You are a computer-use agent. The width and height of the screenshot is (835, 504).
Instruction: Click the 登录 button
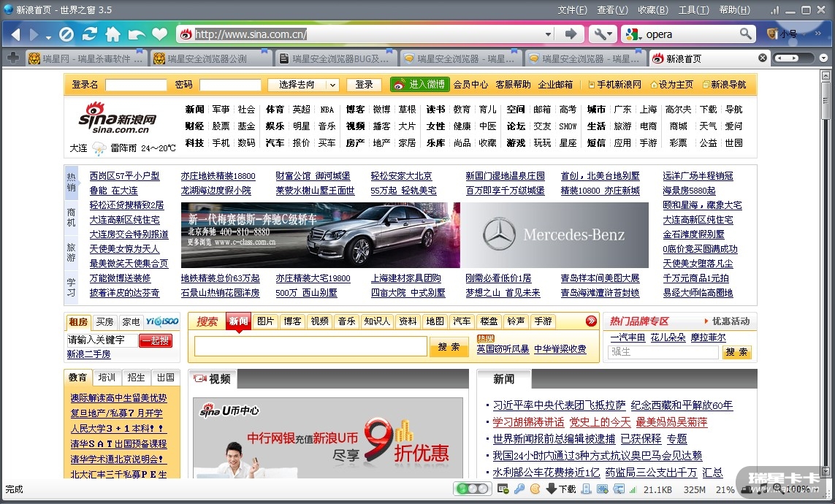(x=365, y=85)
